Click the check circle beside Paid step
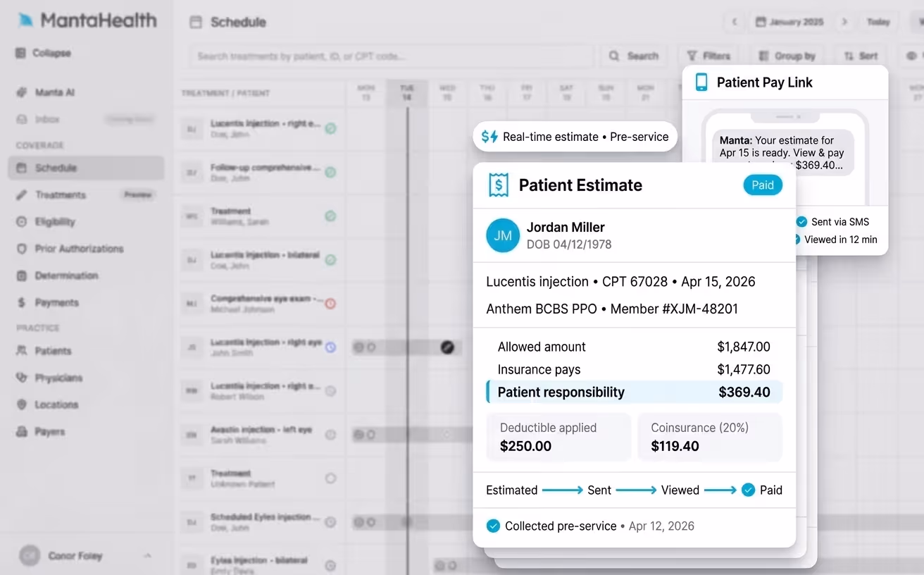Image resolution: width=924 pixels, height=575 pixels. click(748, 490)
